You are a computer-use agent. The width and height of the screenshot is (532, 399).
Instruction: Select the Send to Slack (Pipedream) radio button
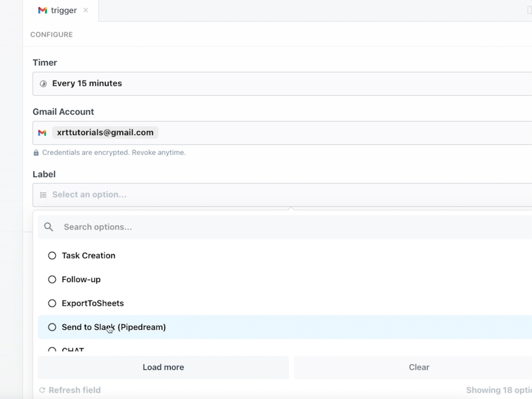coord(52,327)
